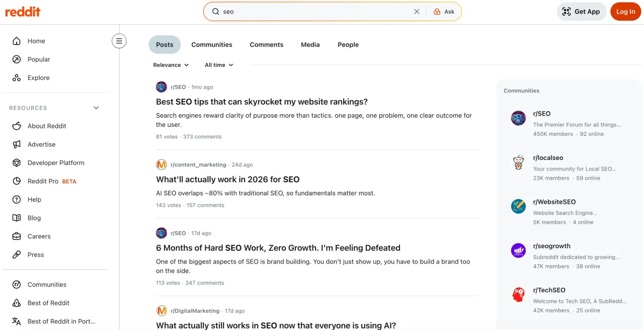Open the Relevance sort dropdown
Image resolution: width=644 pixels, height=330 pixels.
(171, 65)
